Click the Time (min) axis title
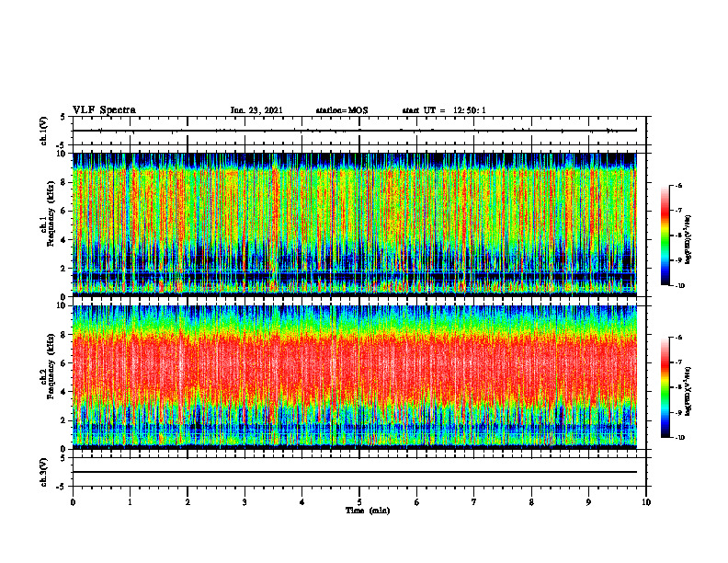This screenshot has height=563, width=728. click(x=368, y=511)
